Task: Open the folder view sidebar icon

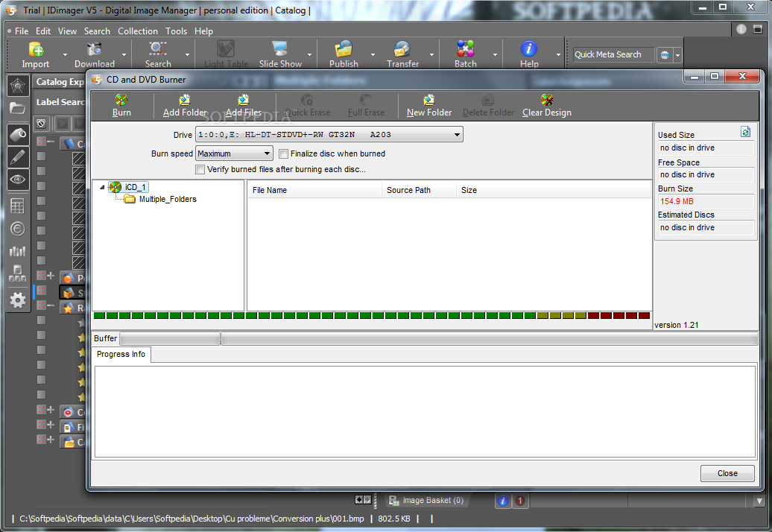Action: pos(18,108)
